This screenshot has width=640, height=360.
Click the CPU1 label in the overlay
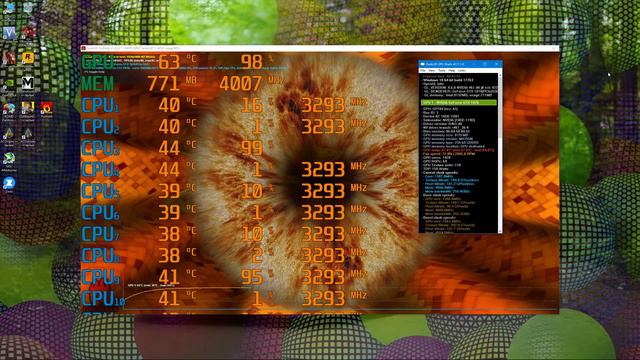pos(100,105)
